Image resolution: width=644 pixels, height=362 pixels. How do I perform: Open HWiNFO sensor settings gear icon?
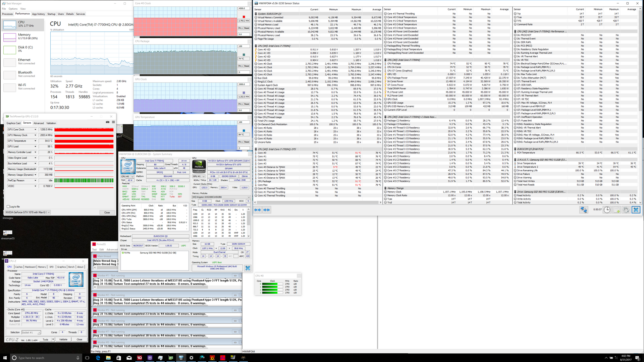tap(626, 210)
